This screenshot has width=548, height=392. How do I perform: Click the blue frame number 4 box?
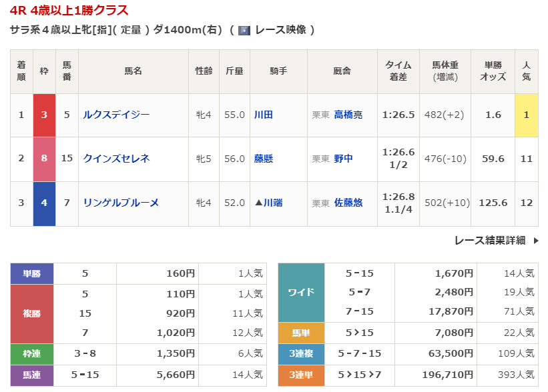44,203
